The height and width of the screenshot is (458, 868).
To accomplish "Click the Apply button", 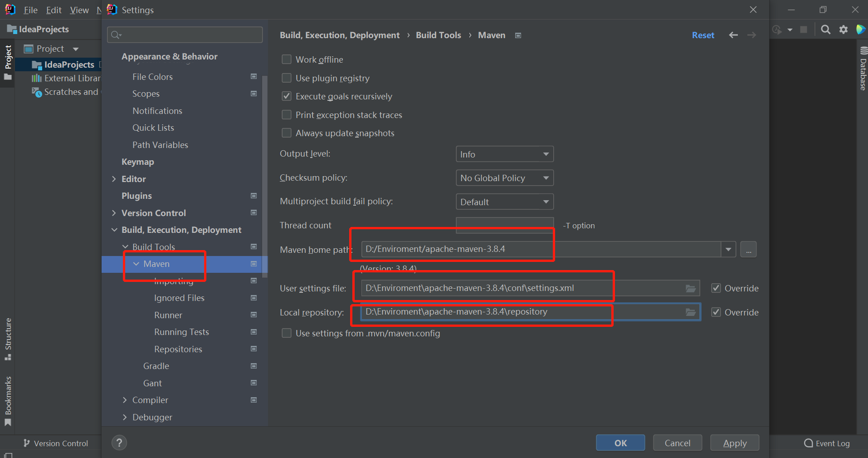I will 735,443.
